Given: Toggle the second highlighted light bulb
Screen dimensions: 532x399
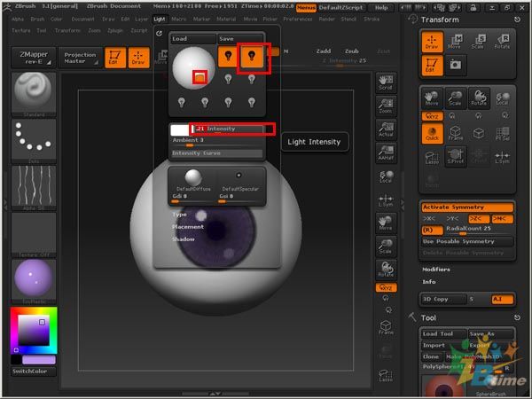Looking at the screenshot, I should (252, 56).
